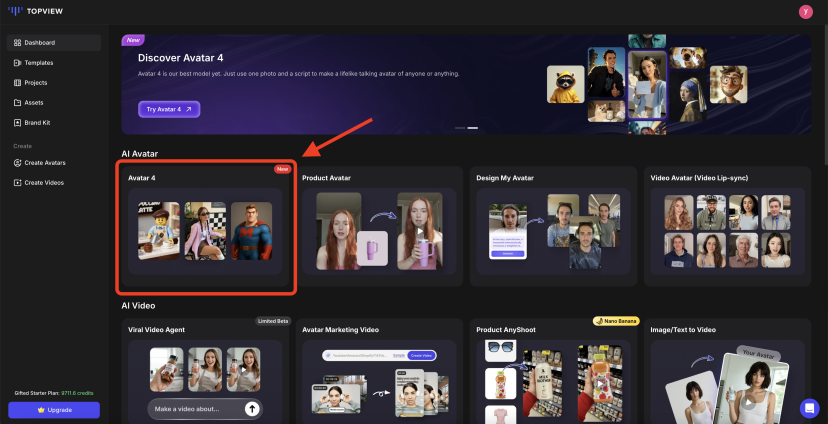828x424 pixels.
Task: Open the user profile avatar menu
Action: 806,11
